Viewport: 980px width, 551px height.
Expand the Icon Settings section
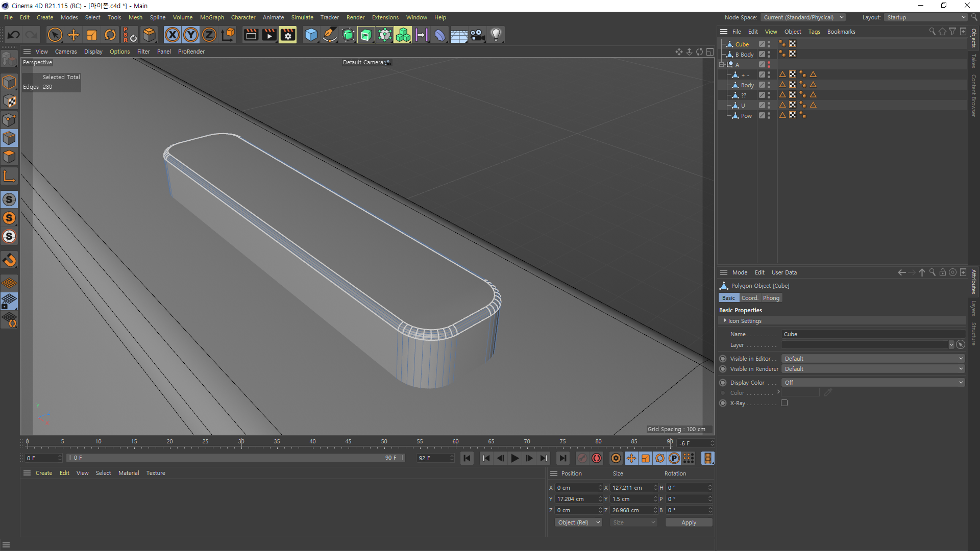pos(744,321)
